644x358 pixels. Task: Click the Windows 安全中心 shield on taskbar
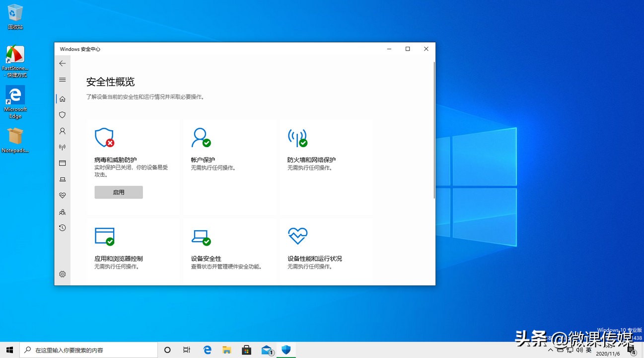[x=286, y=350]
